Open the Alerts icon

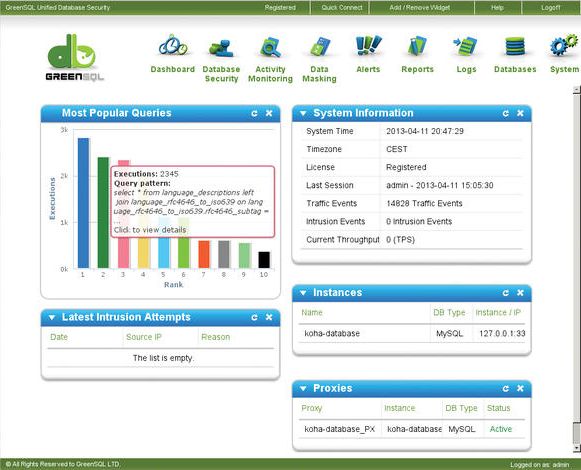368,46
